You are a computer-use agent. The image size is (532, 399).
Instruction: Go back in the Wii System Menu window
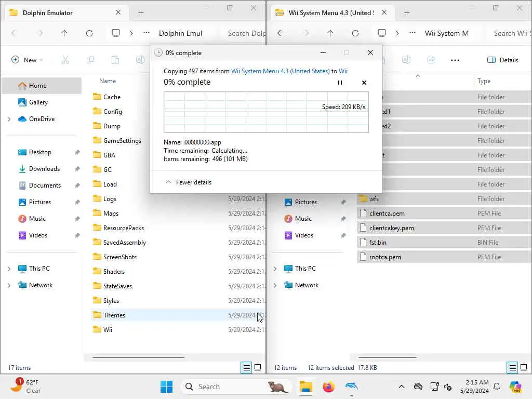click(280, 33)
